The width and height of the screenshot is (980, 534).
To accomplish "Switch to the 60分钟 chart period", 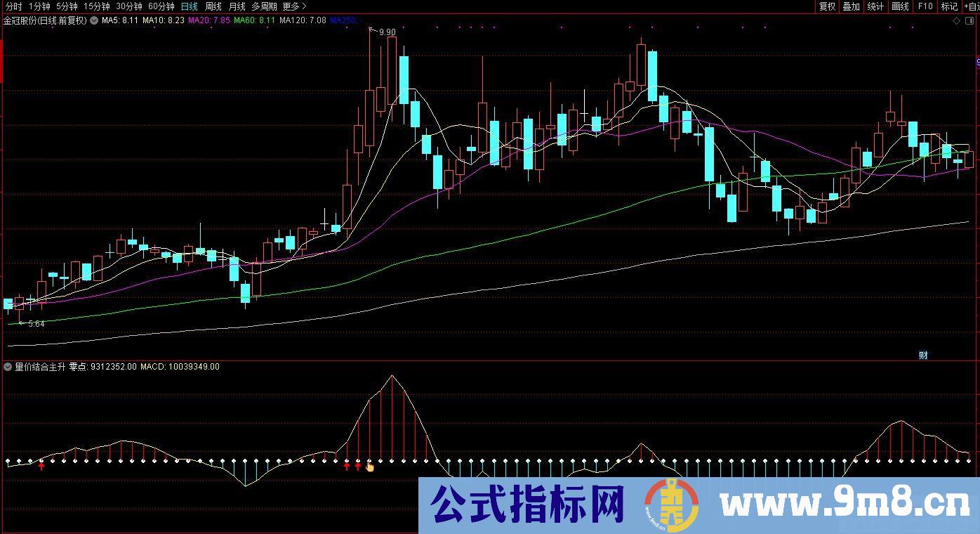I will click(162, 6).
